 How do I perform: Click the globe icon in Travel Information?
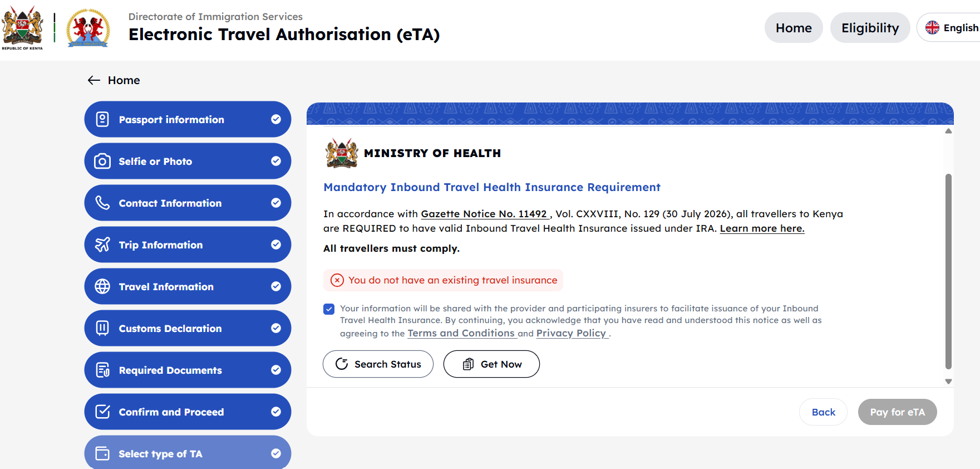pyautogui.click(x=102, y=286)
